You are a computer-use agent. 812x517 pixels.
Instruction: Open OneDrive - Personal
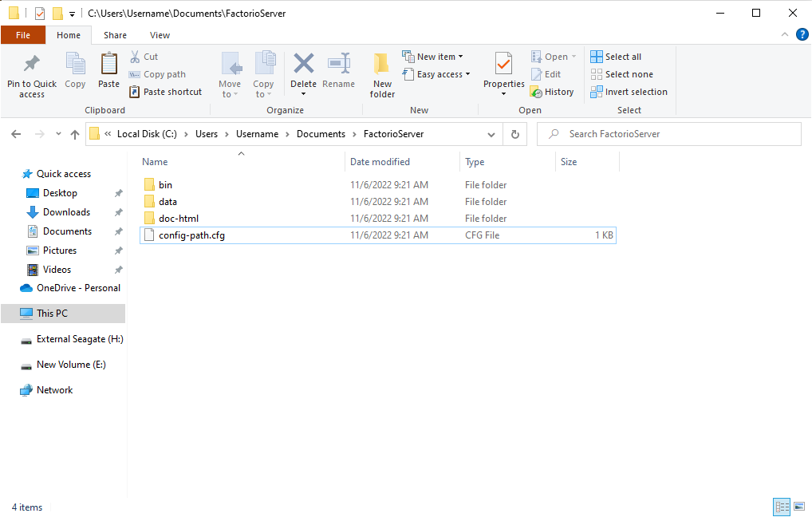click(69, 288)
